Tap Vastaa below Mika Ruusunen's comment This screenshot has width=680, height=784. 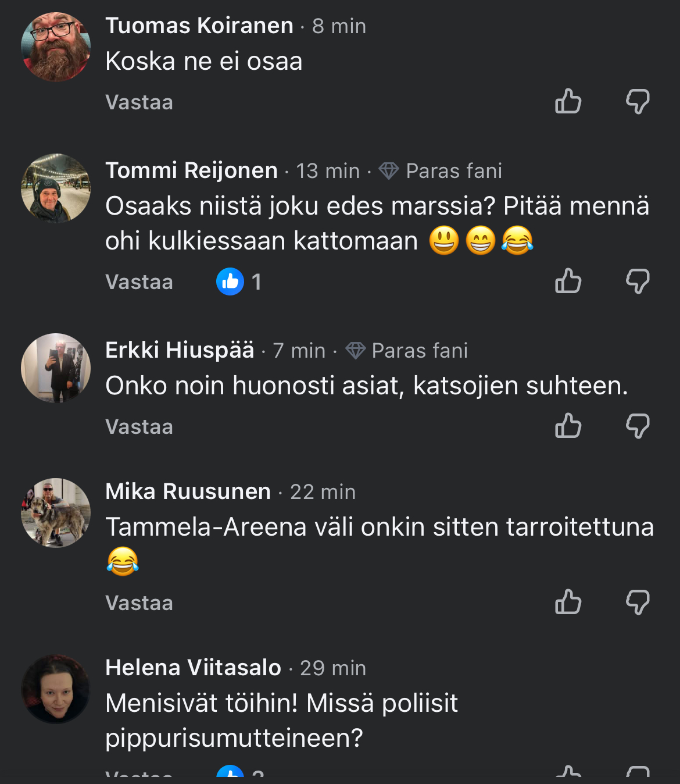tap(139, 603)
